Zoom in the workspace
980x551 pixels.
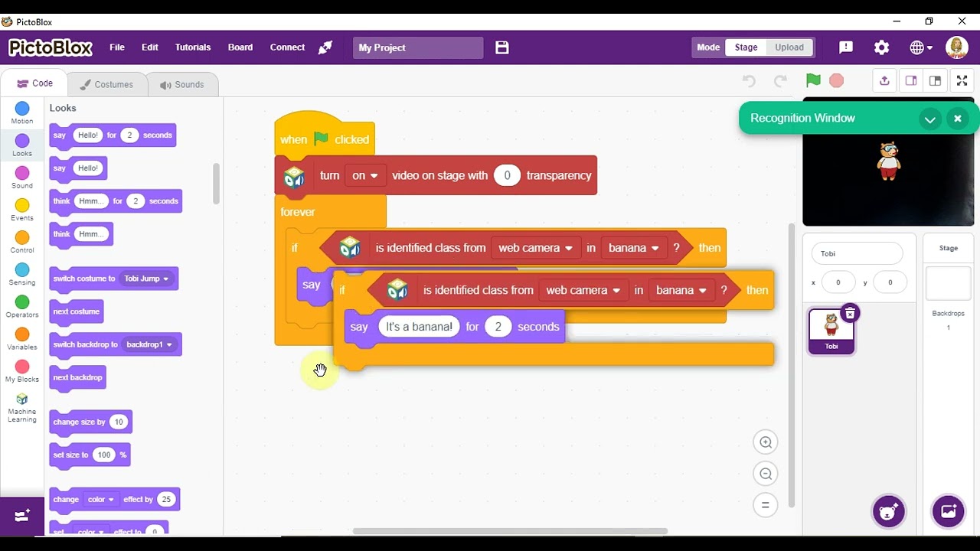coord(766,442)
